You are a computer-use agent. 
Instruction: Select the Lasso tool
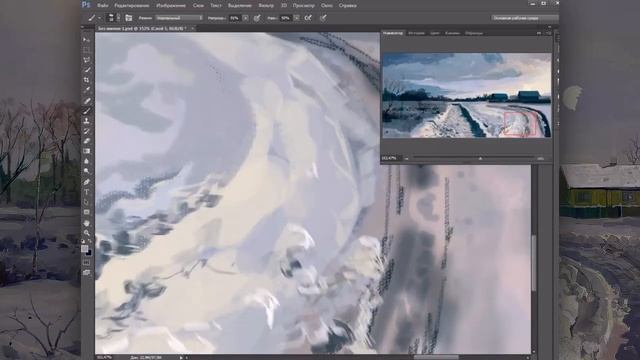pyautogui.click(x=87, y=60)
